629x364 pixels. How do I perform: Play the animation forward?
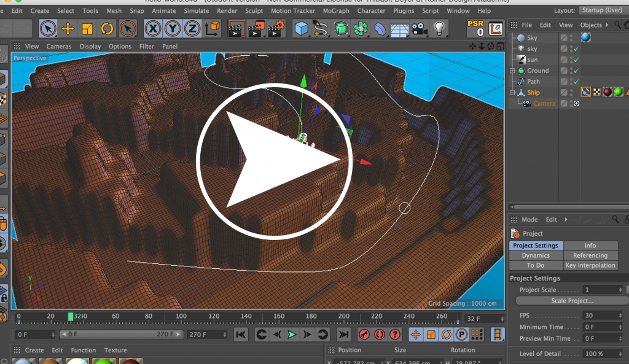(292, 335)
